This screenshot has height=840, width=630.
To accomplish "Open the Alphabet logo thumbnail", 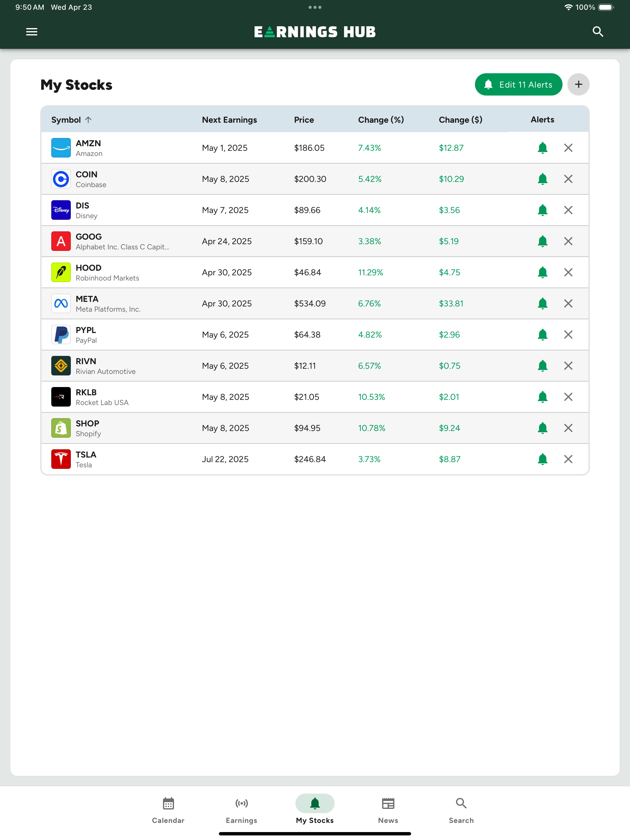I will (x=61, y=241).
